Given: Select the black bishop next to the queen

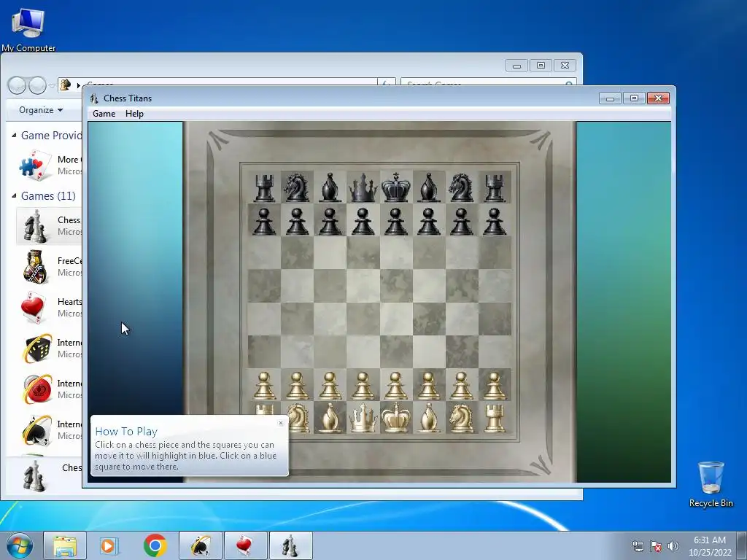Looking at the screenshot, I should (x=330, y=187).
